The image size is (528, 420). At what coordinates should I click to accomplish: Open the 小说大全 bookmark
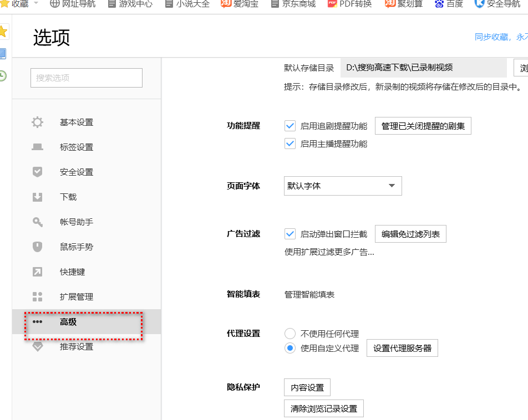click(x=187, y=4)
